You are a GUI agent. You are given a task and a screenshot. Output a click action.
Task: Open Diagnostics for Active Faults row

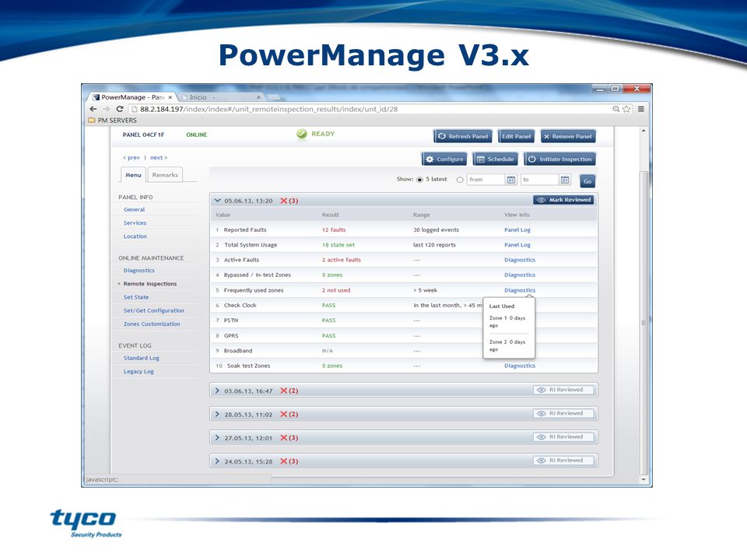click(x=520, y=260)
